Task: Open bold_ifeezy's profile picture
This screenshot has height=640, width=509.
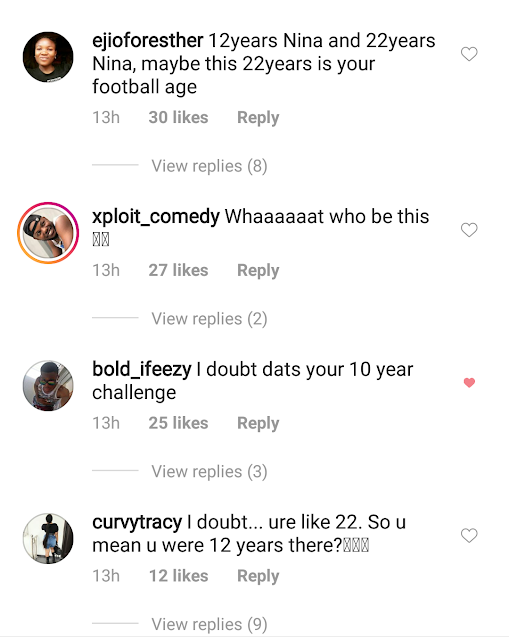Action: (x=48, y=386)
